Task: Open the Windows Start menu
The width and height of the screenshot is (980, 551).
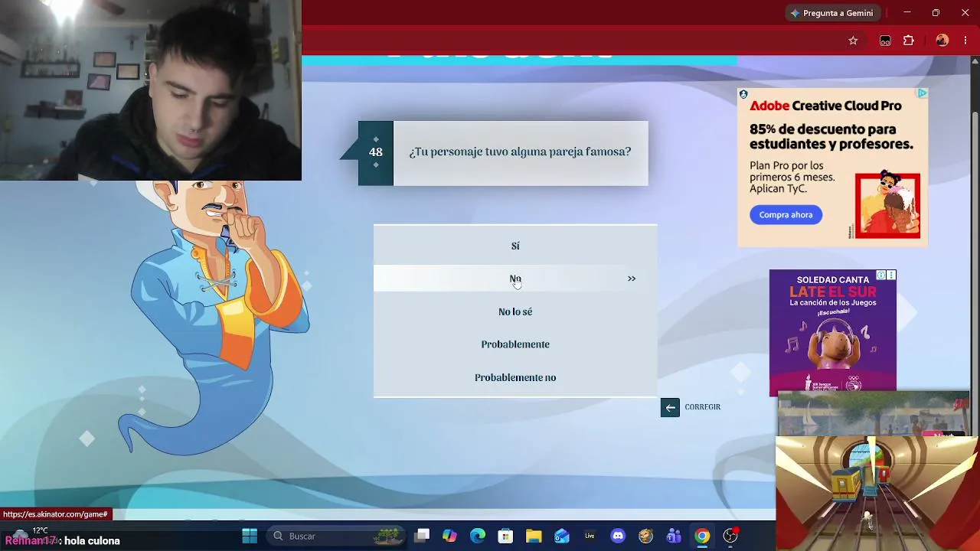Action: coord(250,536)
